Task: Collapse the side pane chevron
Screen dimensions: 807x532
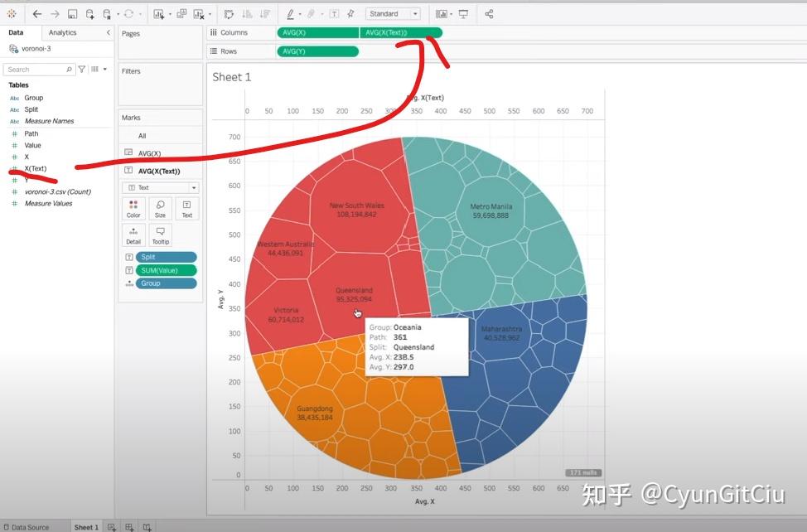Action: tap(108, 32)
